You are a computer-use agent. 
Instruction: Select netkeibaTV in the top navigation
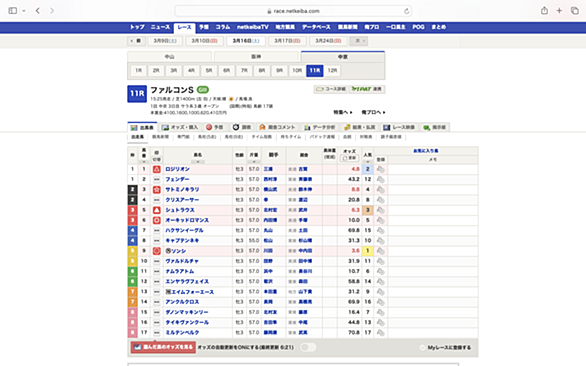[253, 27]
